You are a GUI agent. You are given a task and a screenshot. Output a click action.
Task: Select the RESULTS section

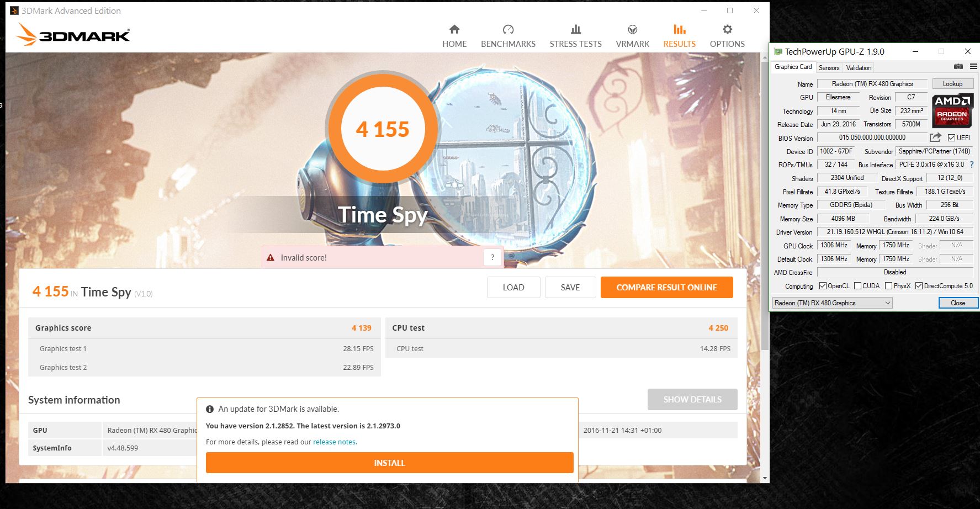(x=679, y=36)
